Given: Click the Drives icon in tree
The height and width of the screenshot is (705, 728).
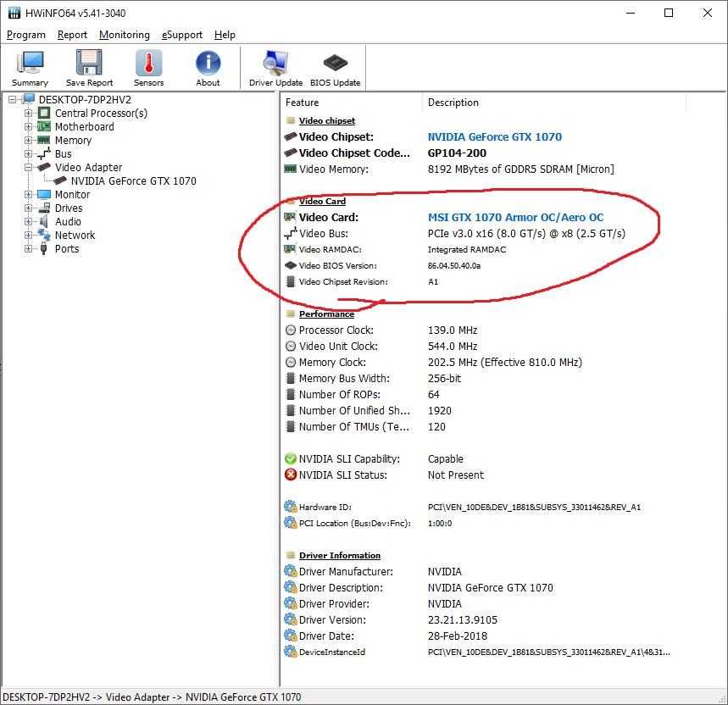Looking at the screenshot, I should click(43, 208).
